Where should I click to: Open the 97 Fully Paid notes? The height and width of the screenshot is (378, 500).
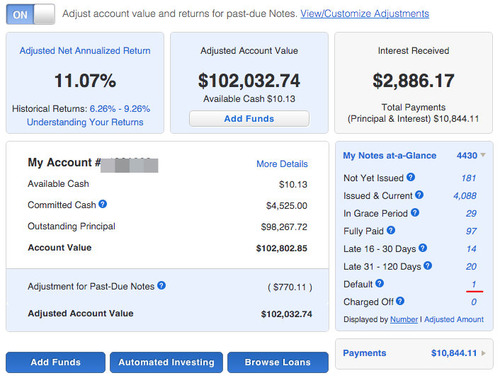[471, 231]
